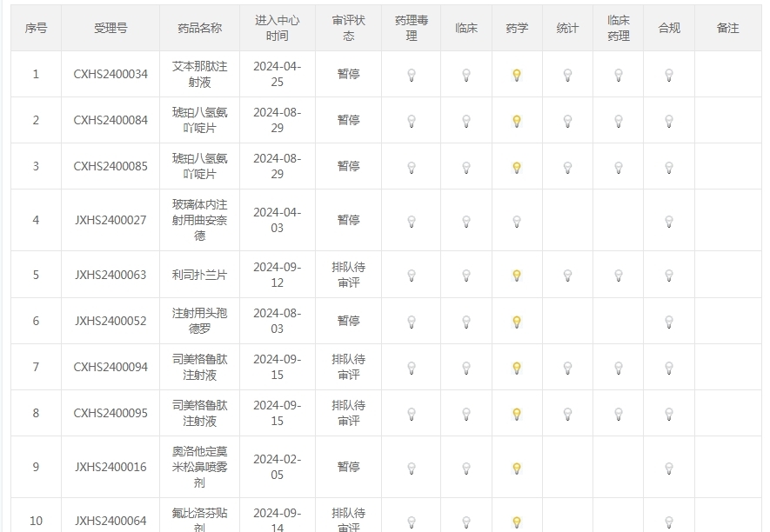
Task: Click the yellow 药学 bulb for CXHS2400085
Action: pyautogui.click(x=517, y=168)
